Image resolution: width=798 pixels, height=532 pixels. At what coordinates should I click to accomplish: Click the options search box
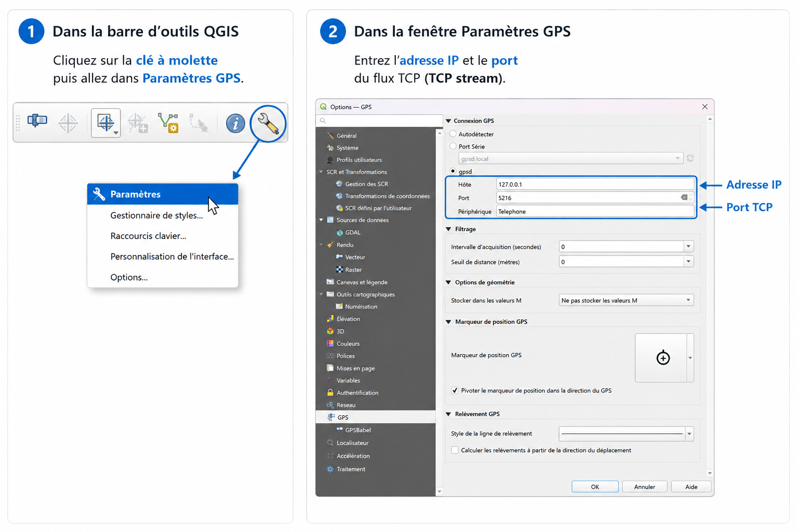pyautogui.click(x=380, y=121)
